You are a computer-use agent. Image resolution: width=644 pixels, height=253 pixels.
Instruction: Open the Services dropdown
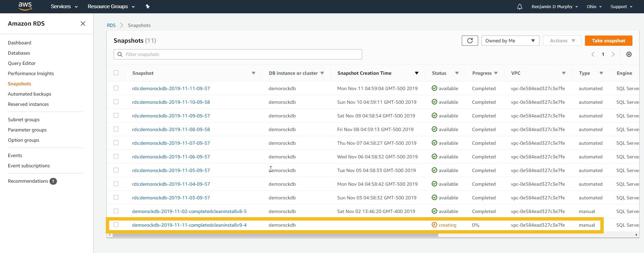point(64,6)
